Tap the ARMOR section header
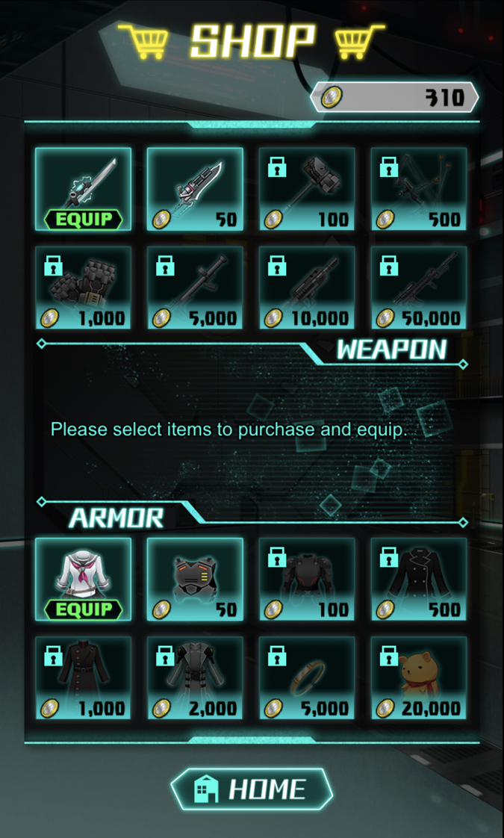The width and height of the screenshot is (504, 838). coord(116,518)
